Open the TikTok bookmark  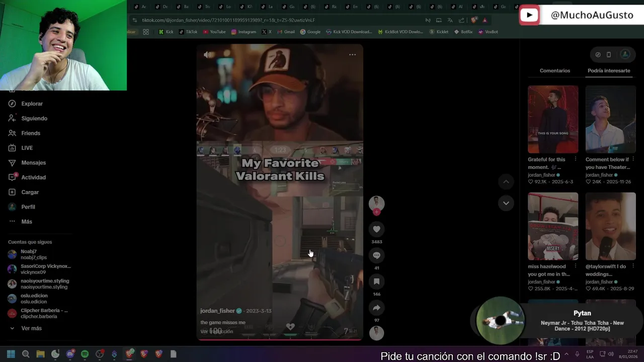[188, 32]
